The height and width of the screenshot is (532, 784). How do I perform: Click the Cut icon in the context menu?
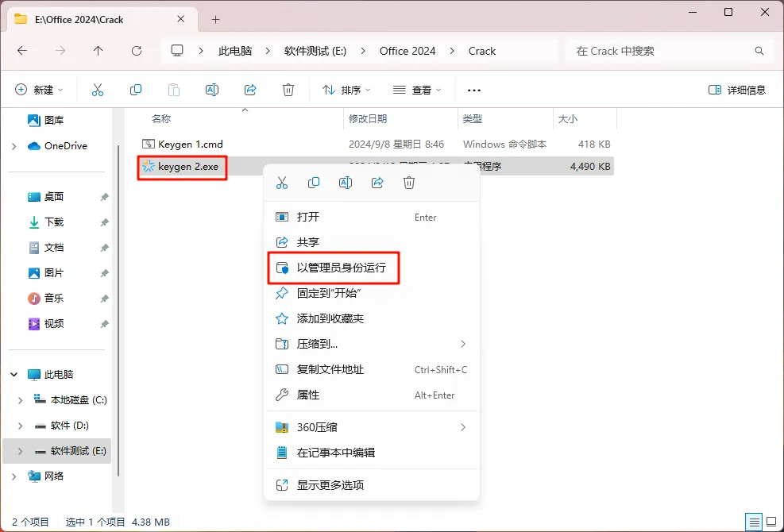(282, 183)
